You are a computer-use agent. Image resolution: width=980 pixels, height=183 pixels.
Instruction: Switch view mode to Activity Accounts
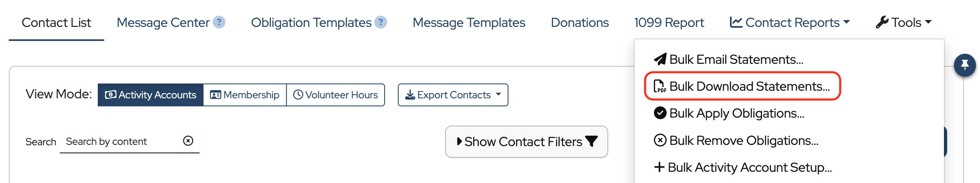(x=151, y=95)
